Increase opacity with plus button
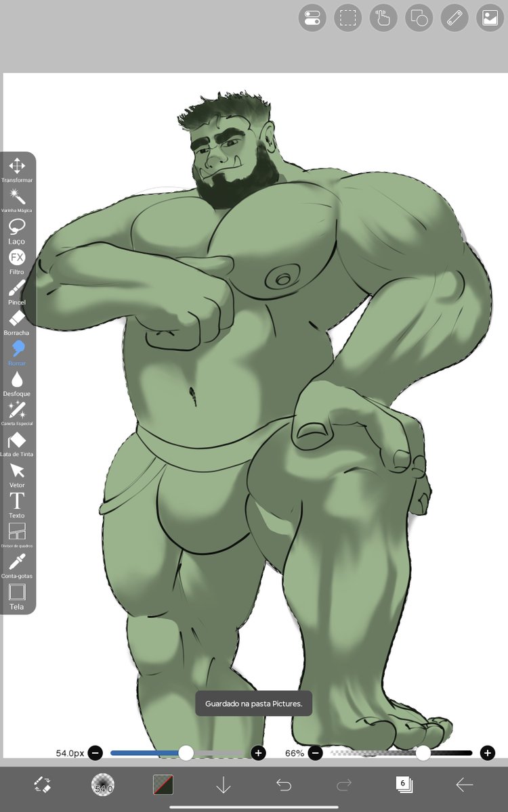Image resolution: width=508 pixels, height=812 pixels. click(x=487, y=753)
